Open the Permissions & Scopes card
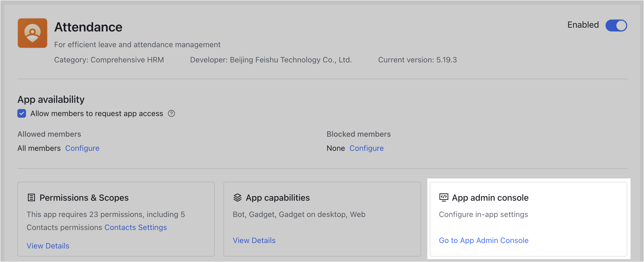The height and width of the screenshot is (262, 644). (116, 219)
